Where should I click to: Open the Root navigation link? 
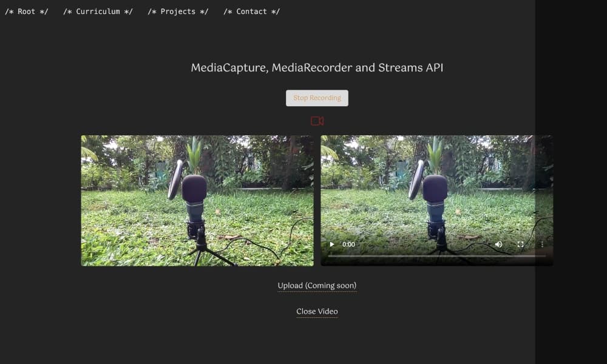(26, 12)
